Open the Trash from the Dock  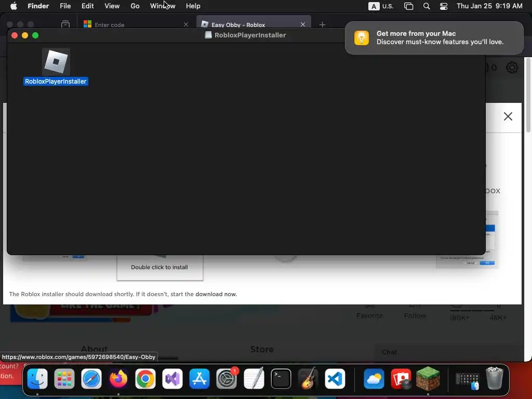tap(495, 379)
